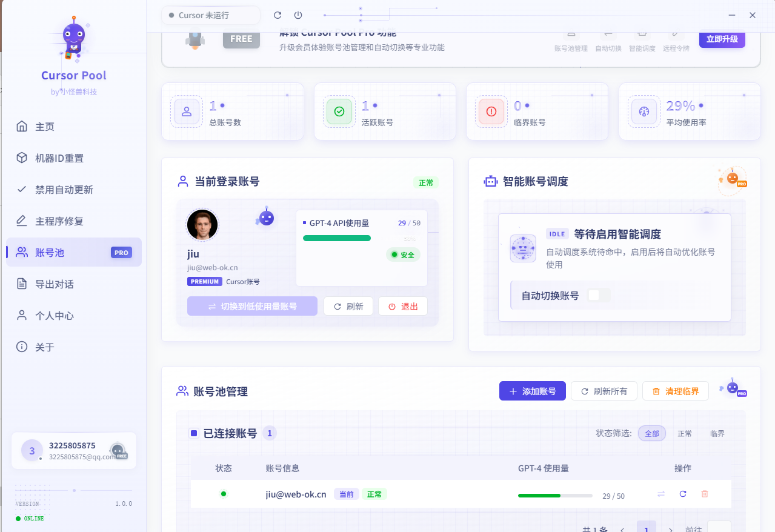The image size is (775, 532).
Task: Select the 账号池 sidebar item
Action: point(74,253)
